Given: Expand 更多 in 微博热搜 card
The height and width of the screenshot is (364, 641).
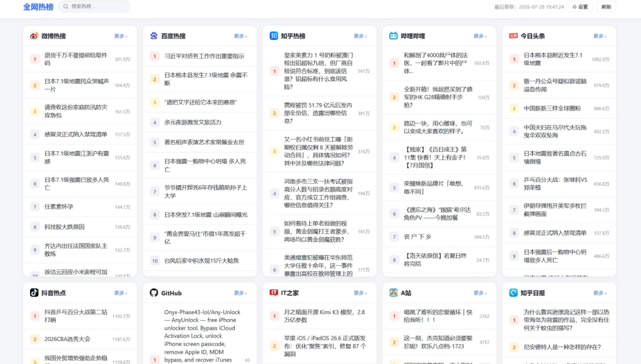Looking at the screenshot, I should point(121,36).
